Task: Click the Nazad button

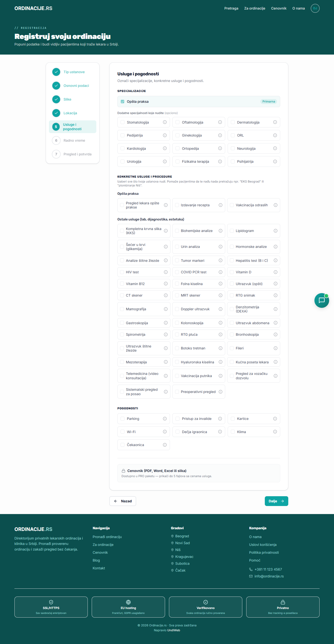Action: point(123,501)
